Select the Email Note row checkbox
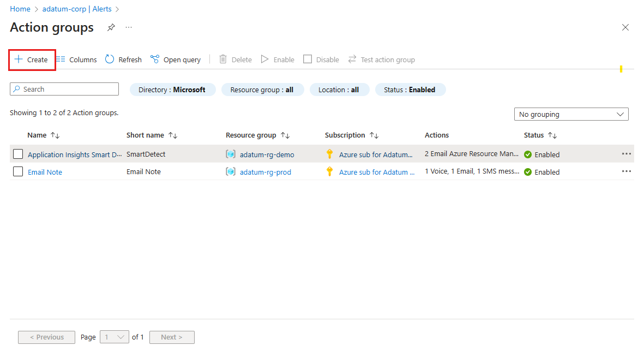 click(x=18, y=172)
